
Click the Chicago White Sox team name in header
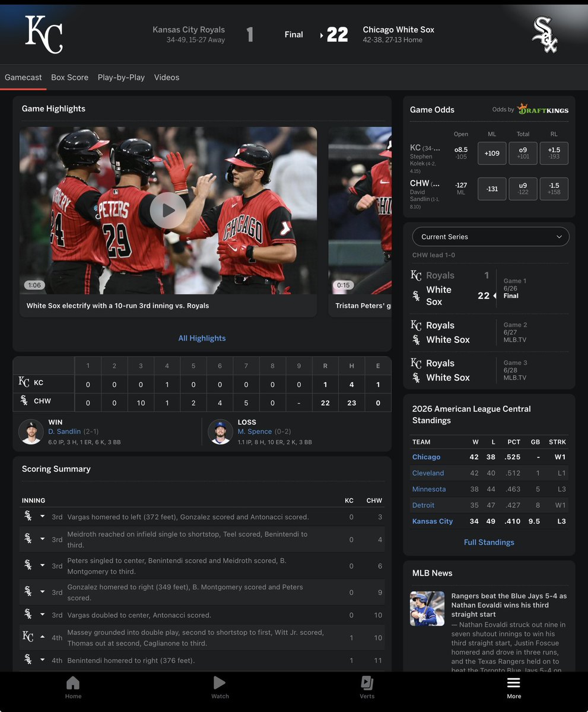pyautogui.click(x=399, y=30)
